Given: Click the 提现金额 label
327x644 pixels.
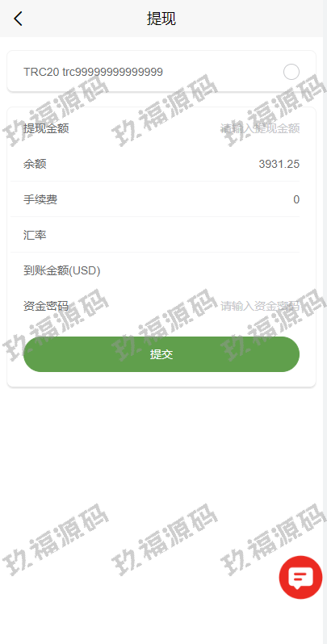Looking at the screenshot, I should pyautogui.click(x=46, y=128).
